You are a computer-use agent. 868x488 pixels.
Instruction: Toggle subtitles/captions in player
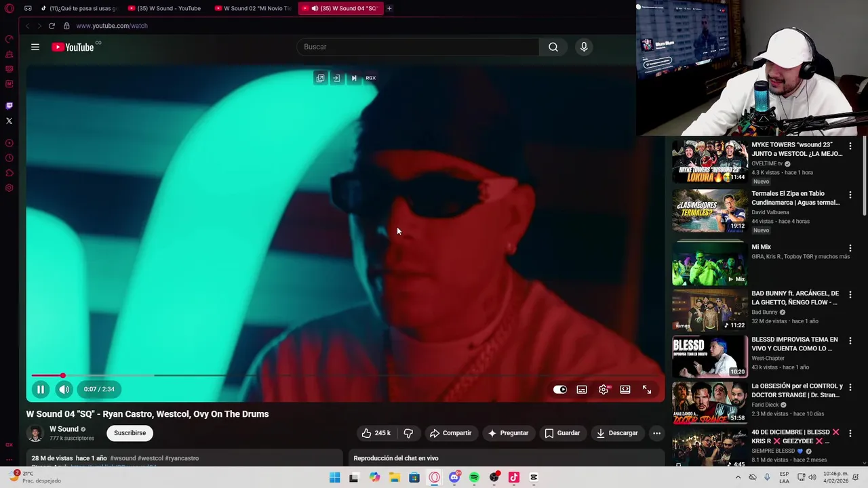point(582,390)
